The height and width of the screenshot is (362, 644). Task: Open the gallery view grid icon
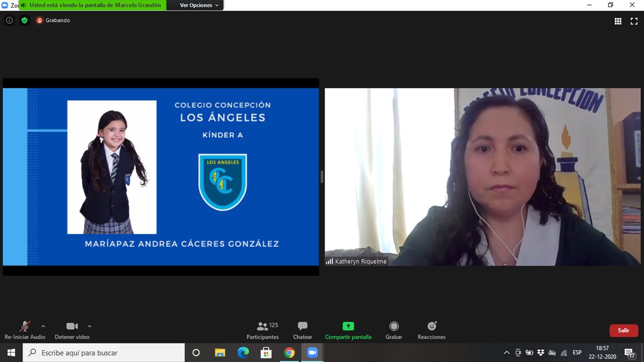[x=618, y=21]
